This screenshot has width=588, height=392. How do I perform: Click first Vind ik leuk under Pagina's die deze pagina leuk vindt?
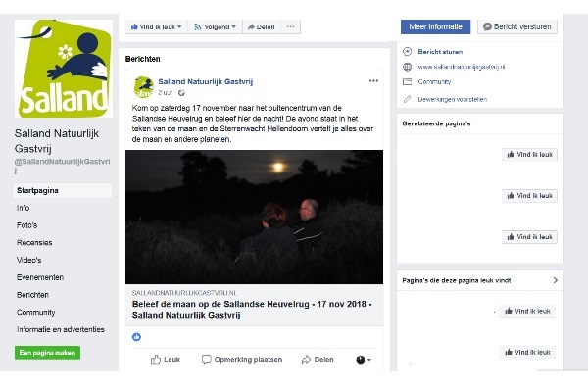pyautogui.click(x=527, y=311)
